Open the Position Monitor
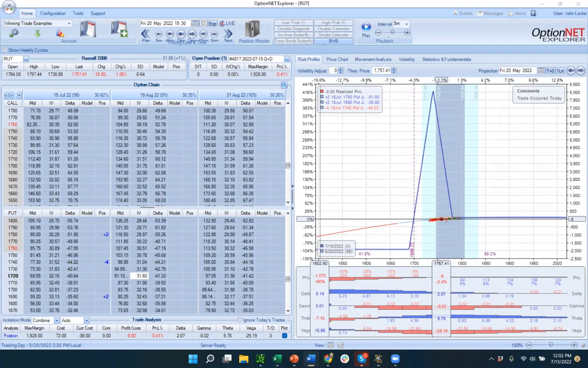The height and width of the screenshot is (368, 588). (254, 32)
